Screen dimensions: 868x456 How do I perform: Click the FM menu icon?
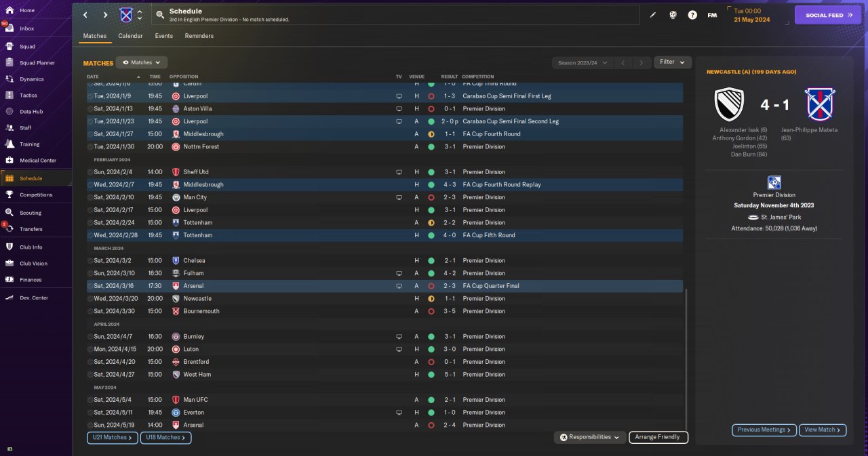tap(712, 15)
